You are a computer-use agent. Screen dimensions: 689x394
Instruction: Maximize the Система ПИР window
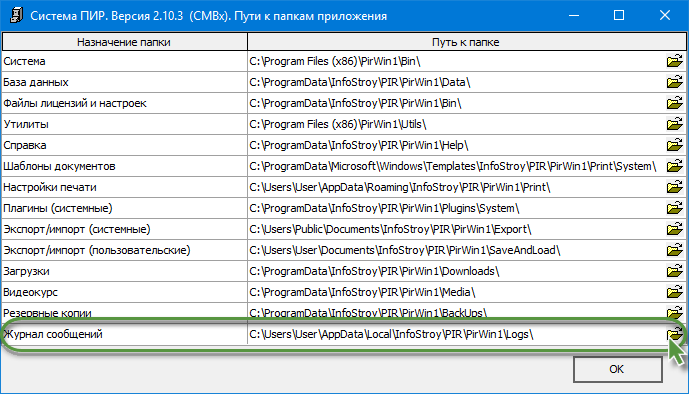(619, 15)
